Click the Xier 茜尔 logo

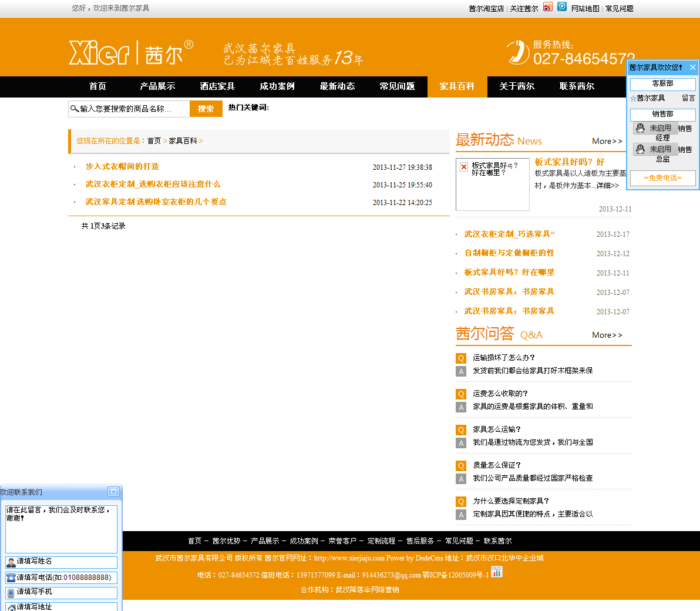coord(130,53)
